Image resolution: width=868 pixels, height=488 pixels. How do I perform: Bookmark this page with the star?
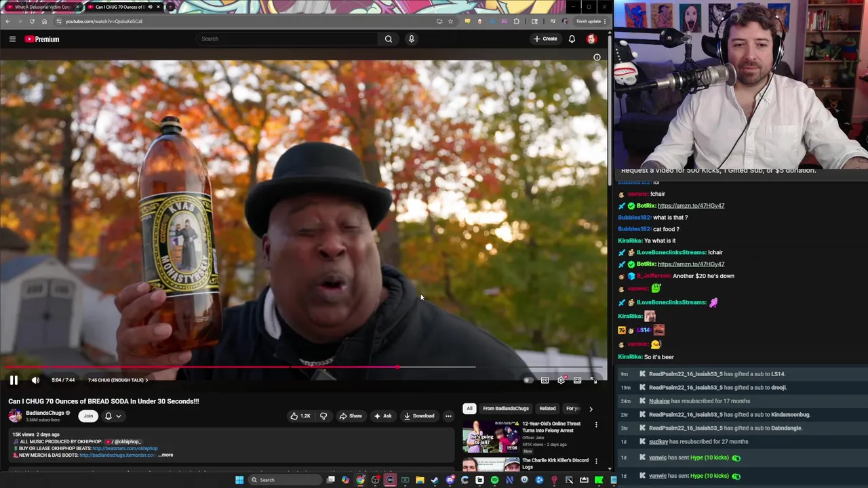click(x=450, y=21)
